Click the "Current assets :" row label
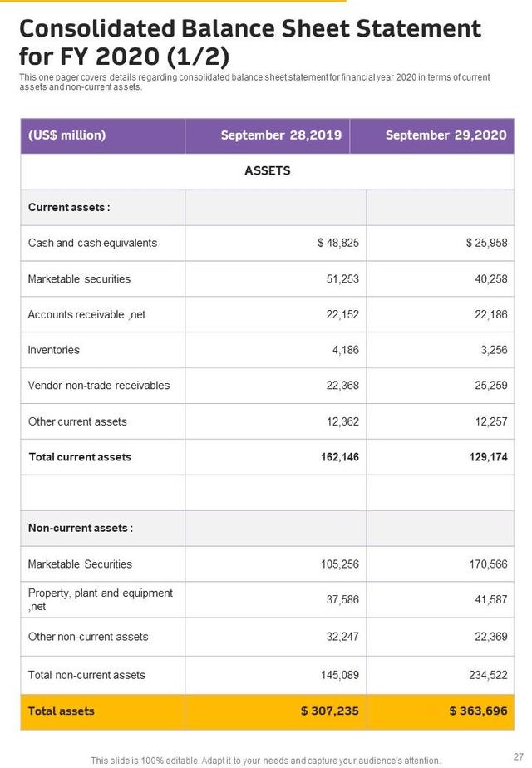Image resolution: width=532 pixels, height=768 pixels. pyautogui.click(x=69, y=208)
